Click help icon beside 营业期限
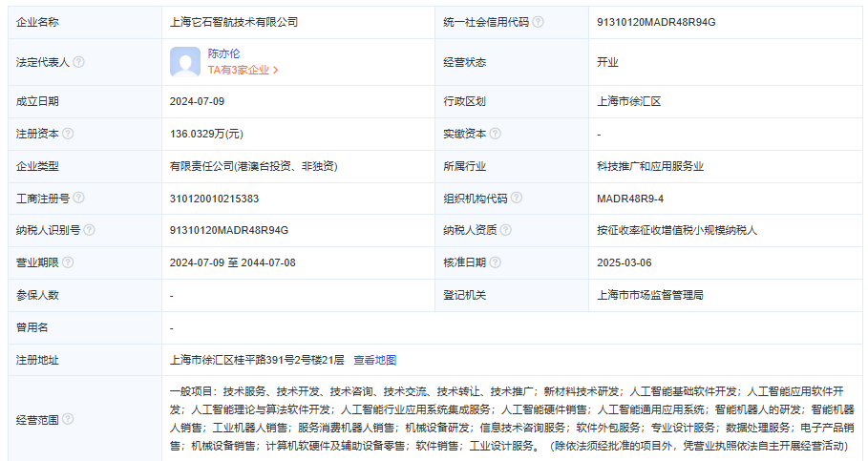The image size is (868, 461). pos(68,262)
